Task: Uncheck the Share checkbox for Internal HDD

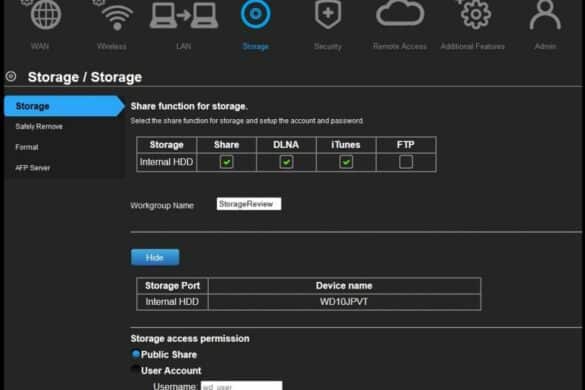Action: click(226, 162)
